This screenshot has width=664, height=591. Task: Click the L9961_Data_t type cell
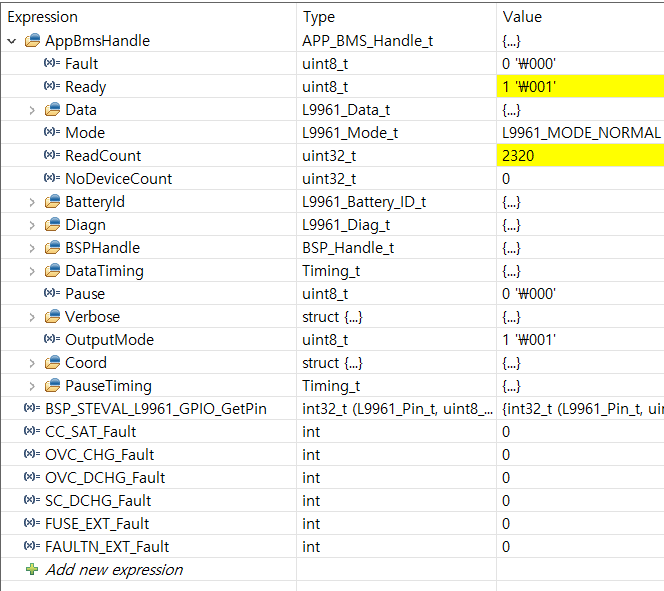click(346, 110)
